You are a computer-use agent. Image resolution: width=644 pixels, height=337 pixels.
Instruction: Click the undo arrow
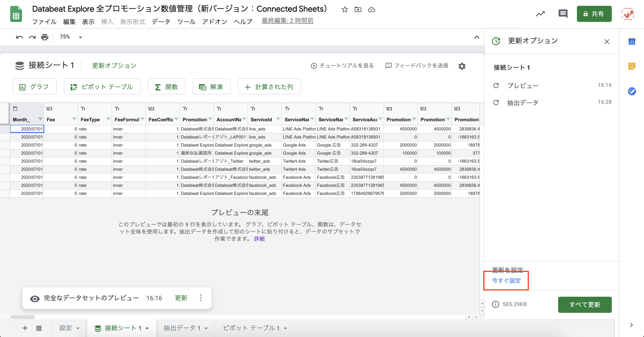point(19,37)
